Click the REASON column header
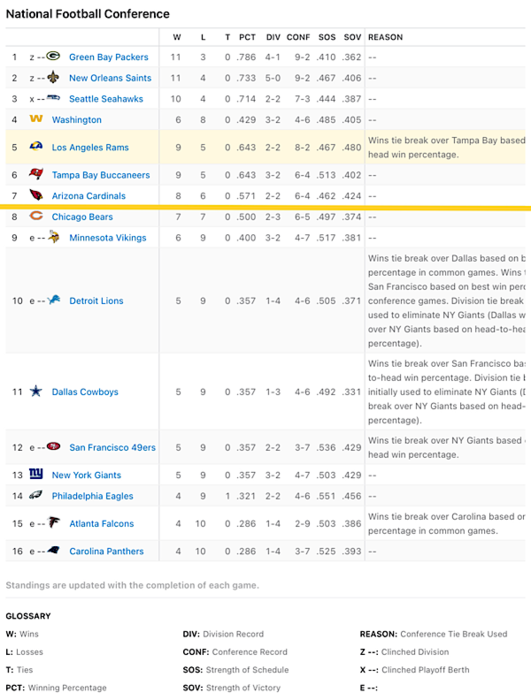The image size is (531, 700). (385, 38)
